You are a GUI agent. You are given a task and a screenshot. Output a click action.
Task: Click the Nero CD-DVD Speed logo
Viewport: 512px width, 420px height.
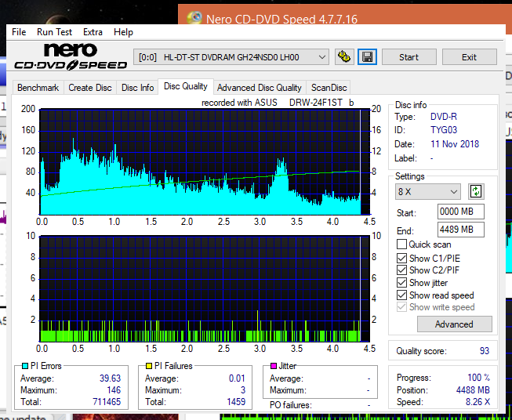tap(71, 56)
